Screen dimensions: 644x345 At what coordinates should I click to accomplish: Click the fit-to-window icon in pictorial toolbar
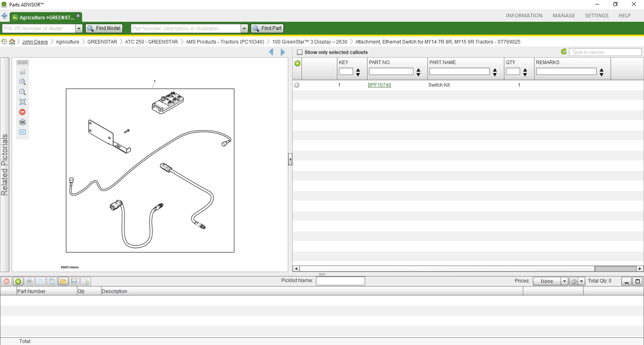click(23, 102)
